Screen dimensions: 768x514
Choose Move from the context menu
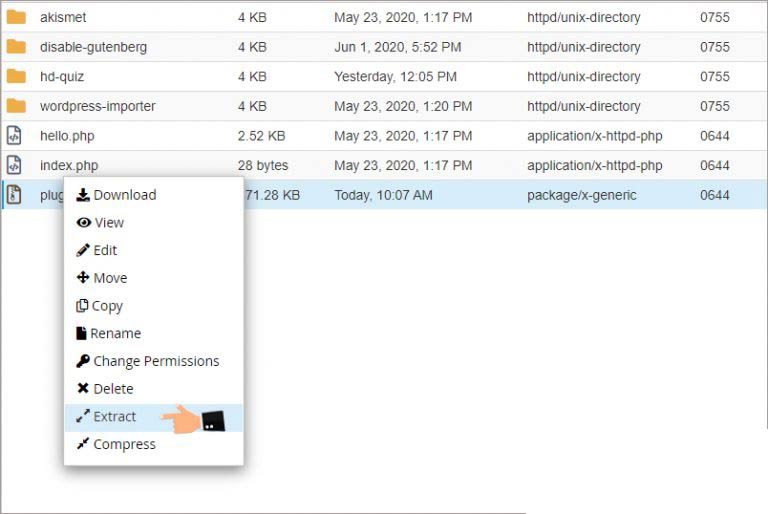[x=153, y=278]
